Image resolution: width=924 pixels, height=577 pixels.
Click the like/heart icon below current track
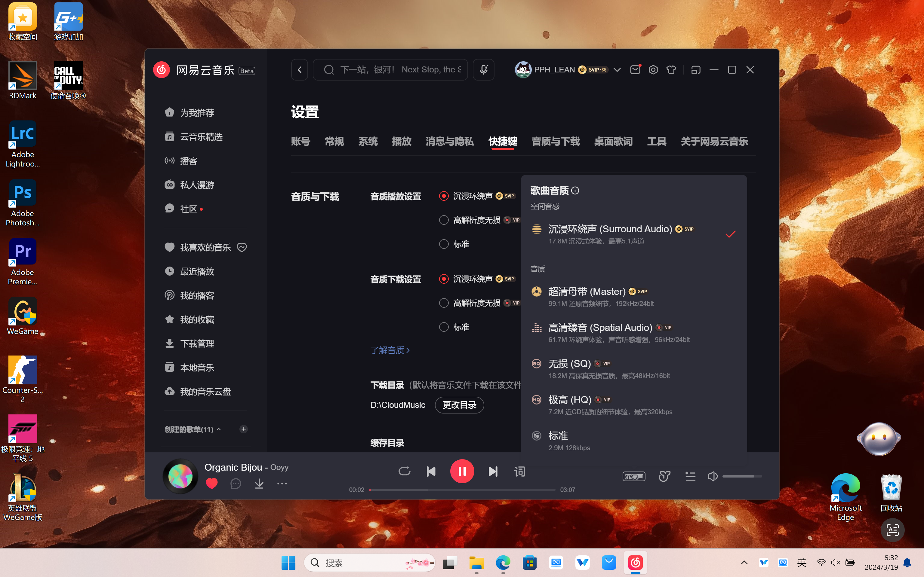pos(211,483)
